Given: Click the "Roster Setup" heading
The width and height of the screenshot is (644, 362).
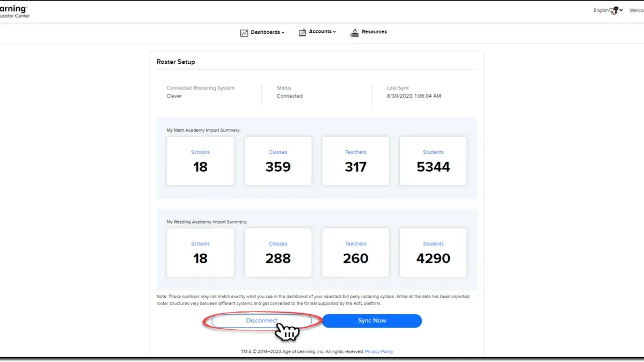Looking at the screenshot, I should [x=176, y=62].
